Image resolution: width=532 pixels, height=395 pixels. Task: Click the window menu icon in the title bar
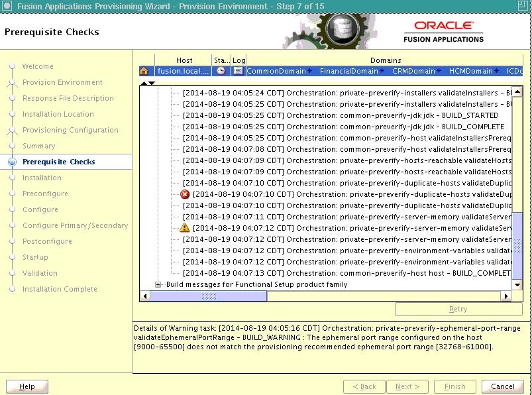click(7, 6)
